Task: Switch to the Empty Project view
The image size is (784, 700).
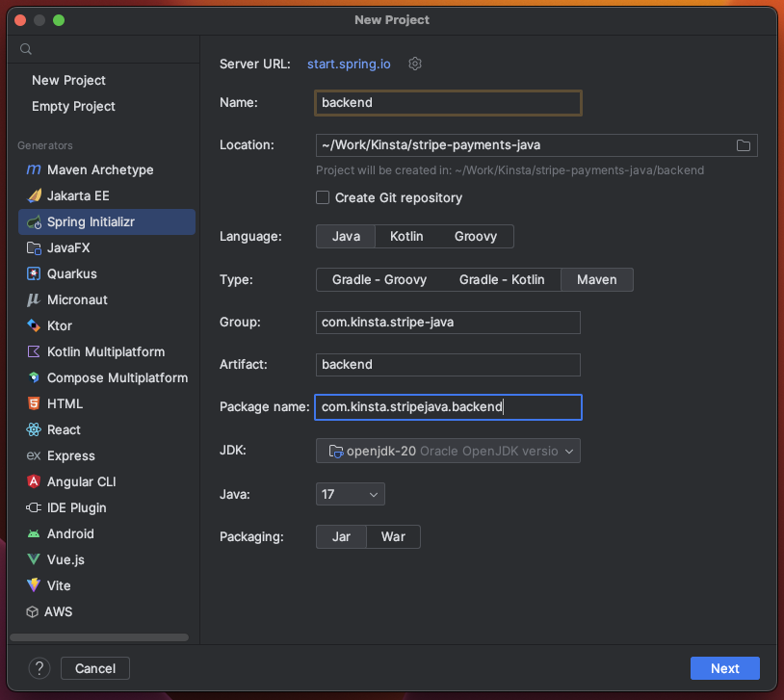Action: (x=75, y=106)
